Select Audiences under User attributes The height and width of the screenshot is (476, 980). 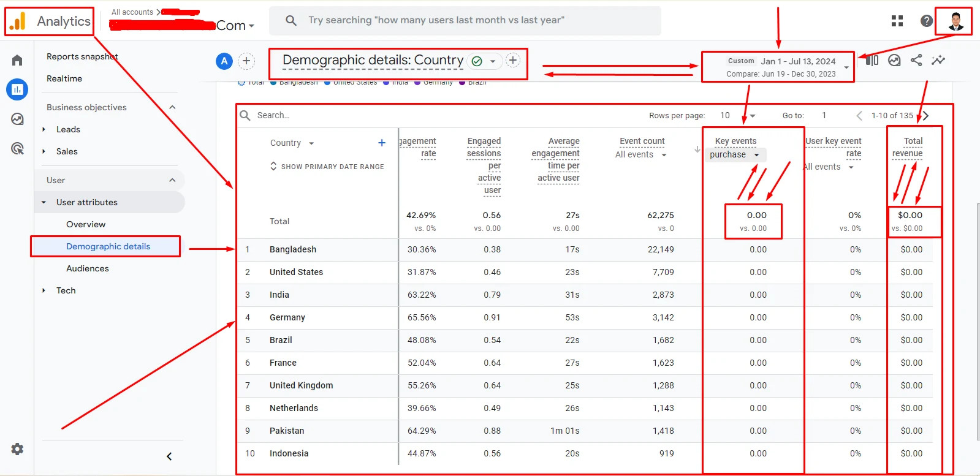(88, 268)
